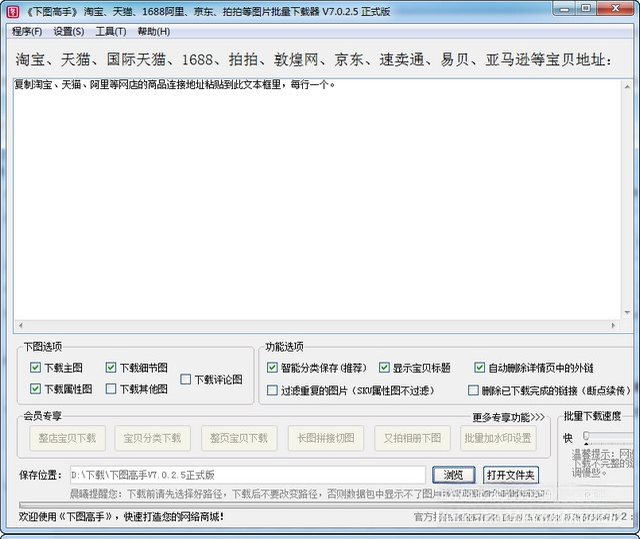Click the 宝贝分类下载 button
Image resolution: width=640 pixels, height=539 pixels.
click(x=152, y=438)
